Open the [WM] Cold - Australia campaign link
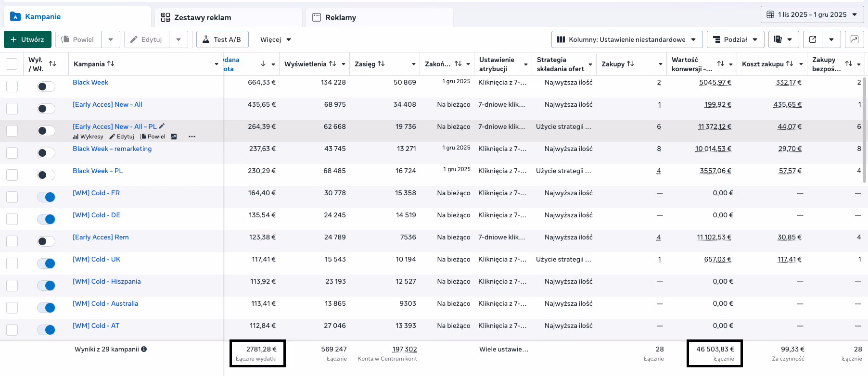 [105, 303]
